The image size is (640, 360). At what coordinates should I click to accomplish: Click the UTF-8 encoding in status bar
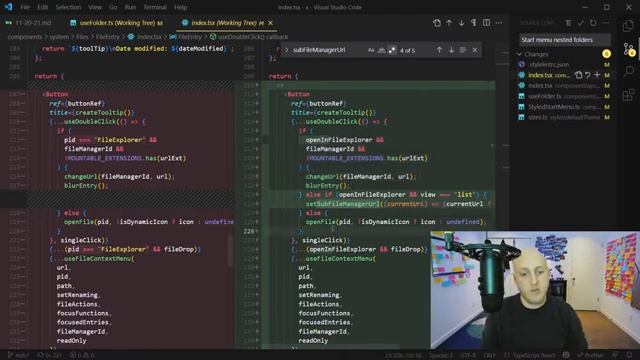point(468,356)
